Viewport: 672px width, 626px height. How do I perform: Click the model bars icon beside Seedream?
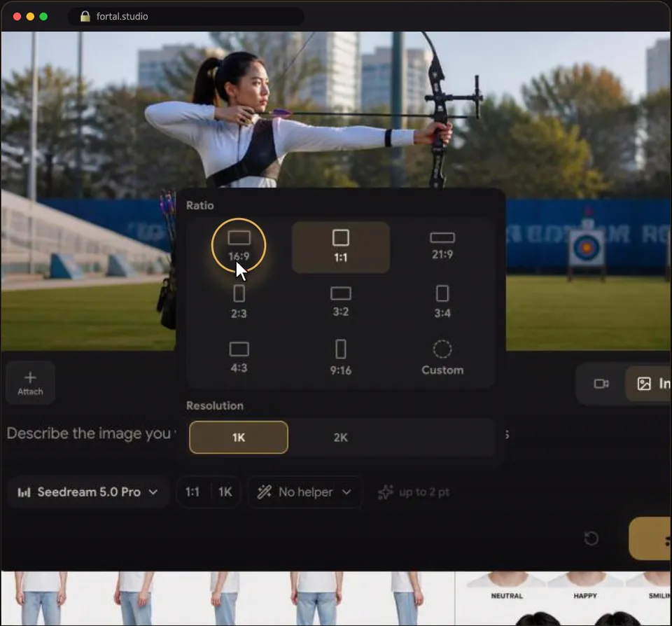pyautogui.click(x=24, y=492)
